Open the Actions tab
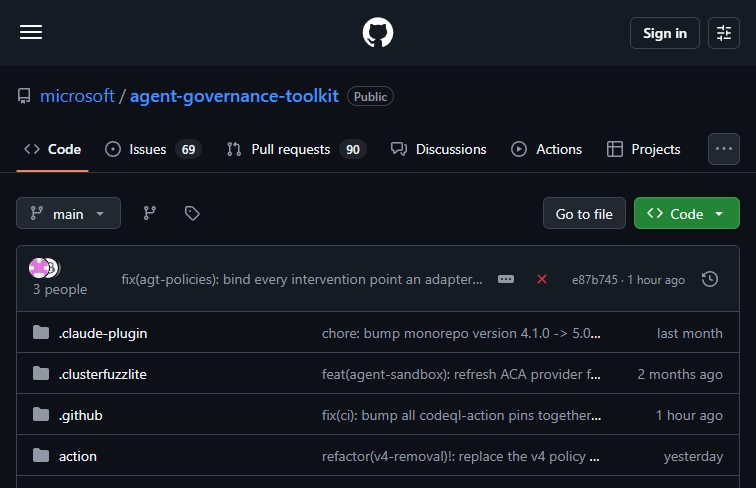 click(546, 149)
